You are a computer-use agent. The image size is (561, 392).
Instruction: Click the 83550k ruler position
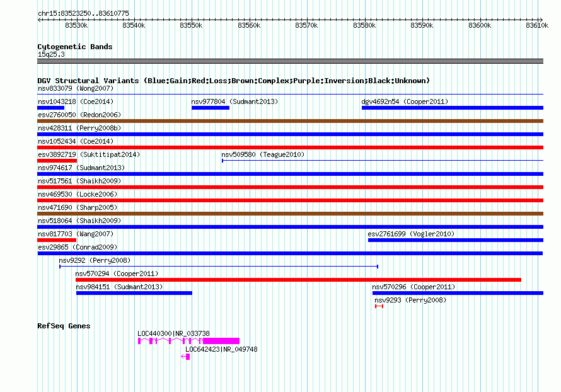(192, 25)
